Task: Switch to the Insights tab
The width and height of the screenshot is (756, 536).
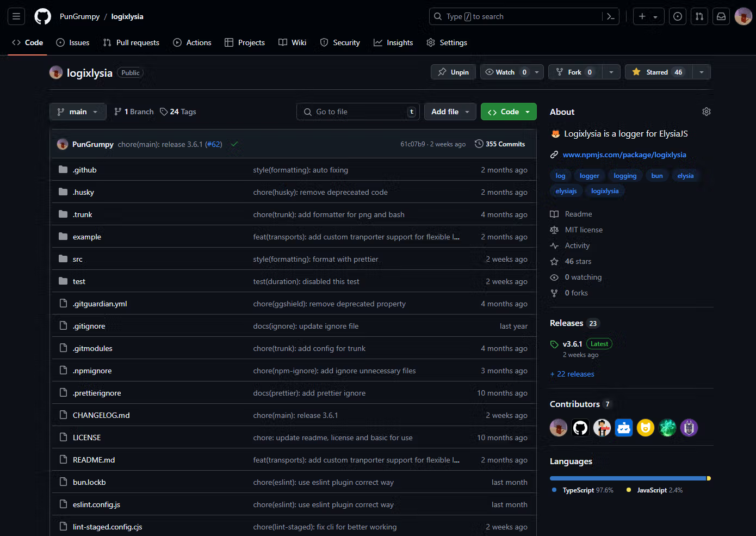Action: (393, 42)
